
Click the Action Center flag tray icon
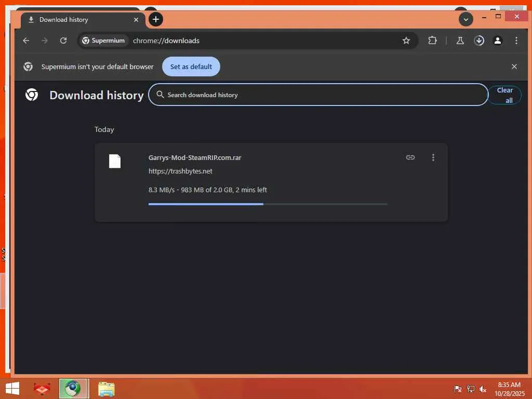(458, 389)
